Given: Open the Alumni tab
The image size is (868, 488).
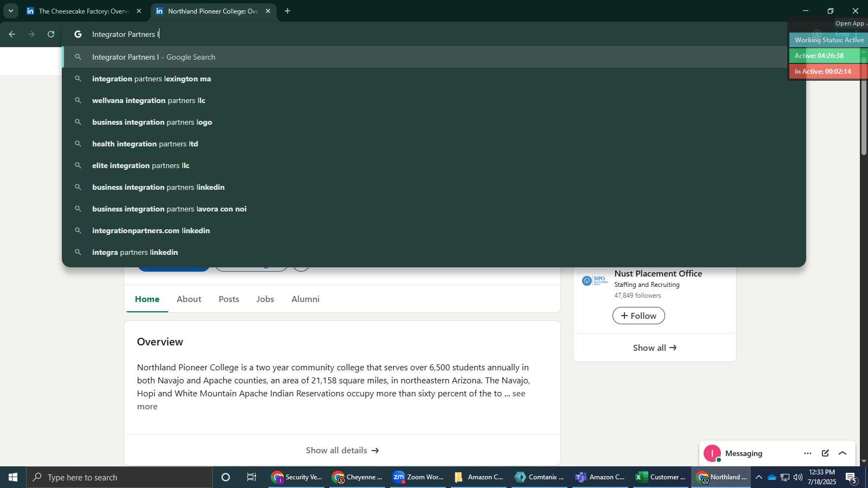Looking at the screenshot, I should (x=305, y=299).
